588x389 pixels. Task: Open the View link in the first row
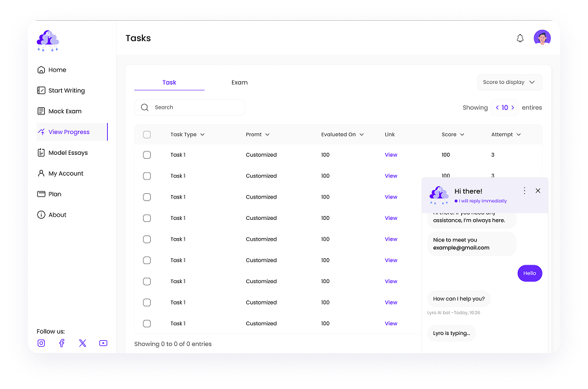pos(390,155)
